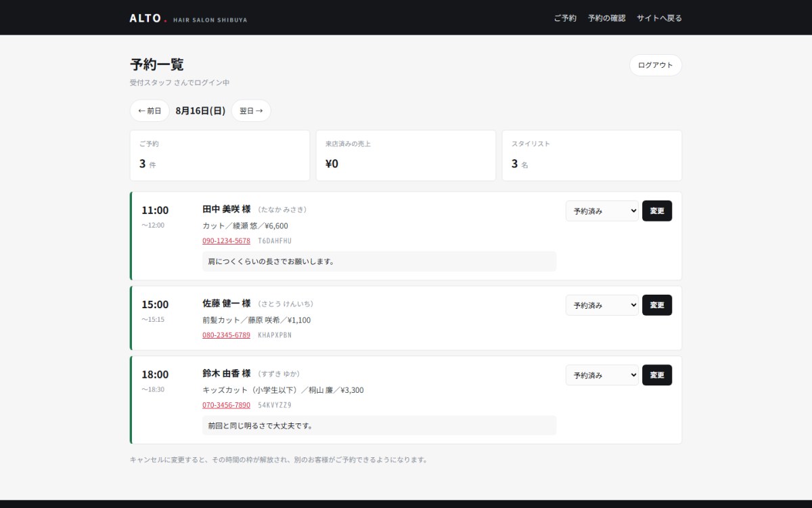This screenshot has height=508, width=812.
Task: Click the 予約一覧 page heading
Action: [x=157, y=65]
